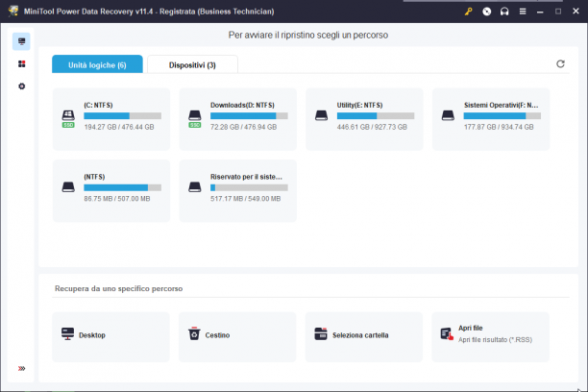Switch to Dispositivi (3) tab
This screenshot has height=392, width=588.
pyautogui.click(x=192, y=64)
